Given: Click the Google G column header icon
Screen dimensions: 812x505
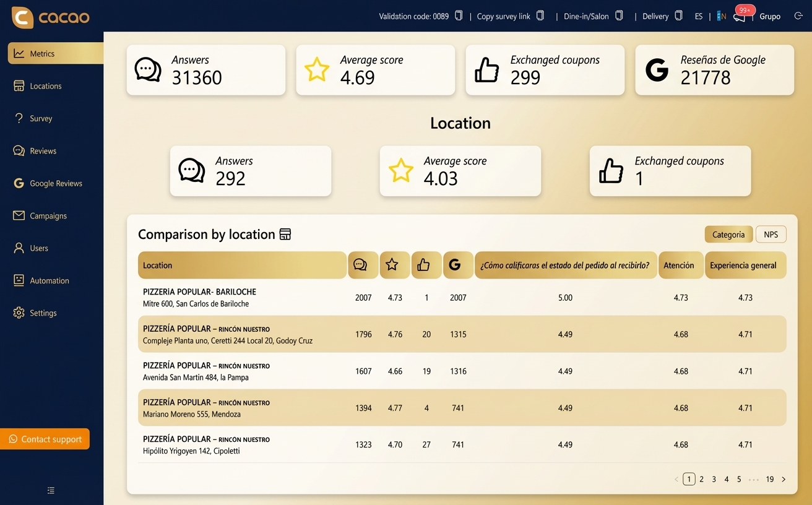Looking at the screenshot, I should [x=457, y=264].
